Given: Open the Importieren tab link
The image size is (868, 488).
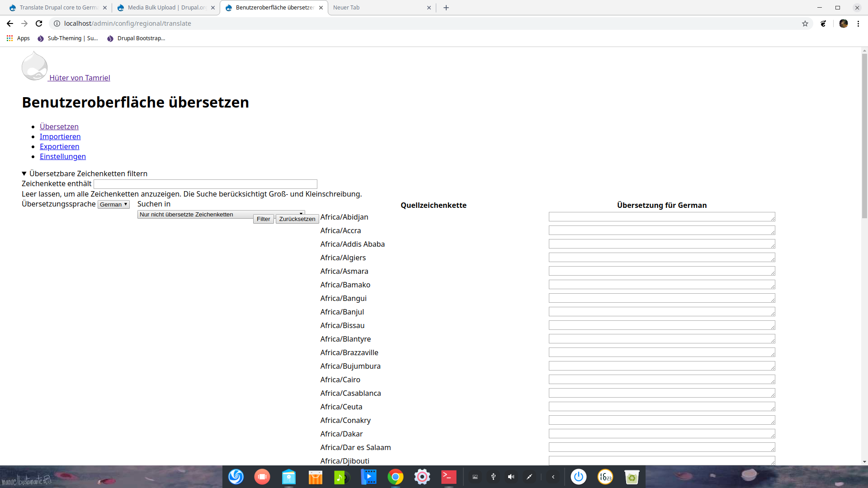Looking at the screenshot, I should click(x=60, y=136).
